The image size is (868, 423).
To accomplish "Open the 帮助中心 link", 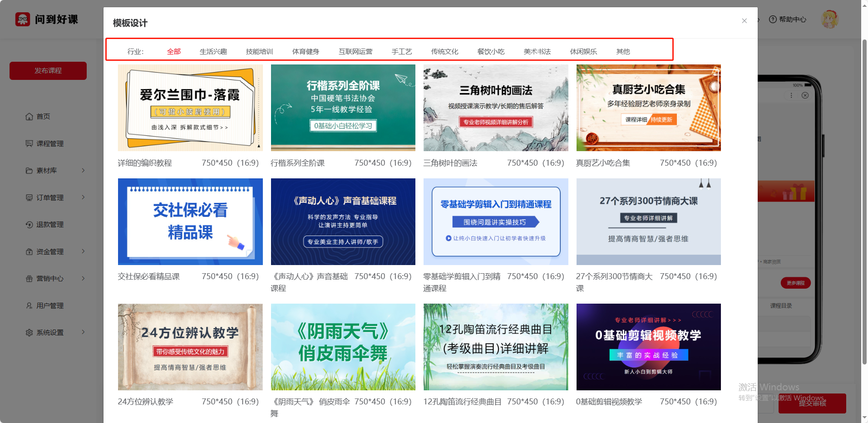I will [788, 20].
